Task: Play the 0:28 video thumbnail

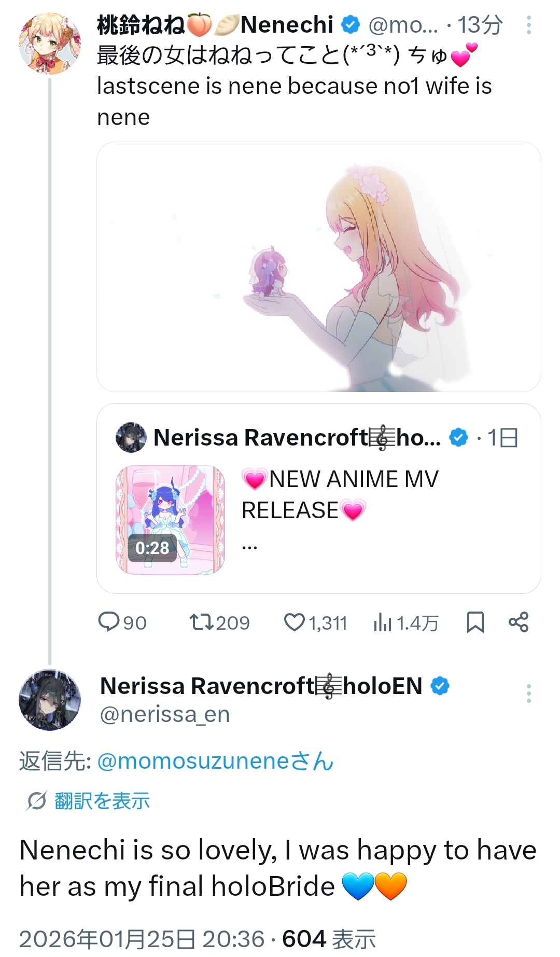Action: click(170, 520)
